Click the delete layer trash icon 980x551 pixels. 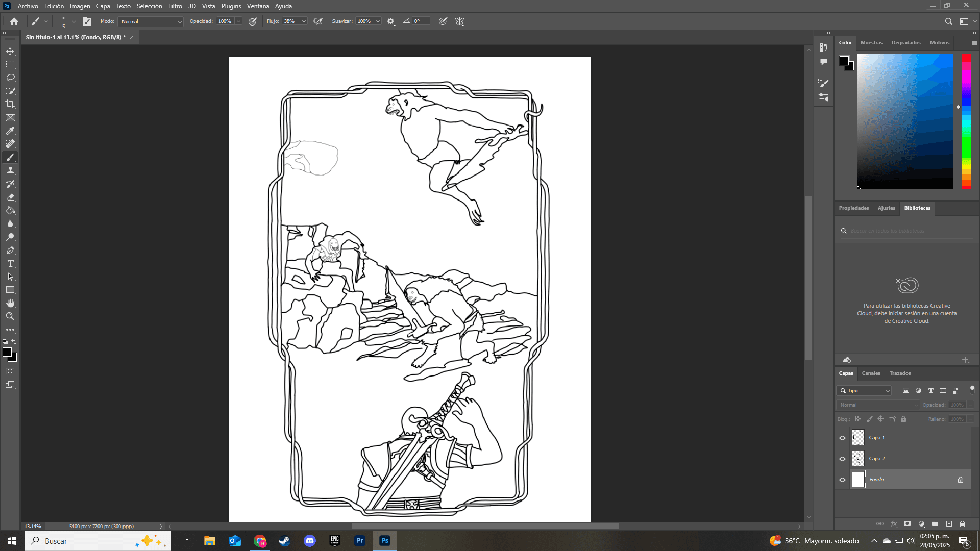pos(962,524)
